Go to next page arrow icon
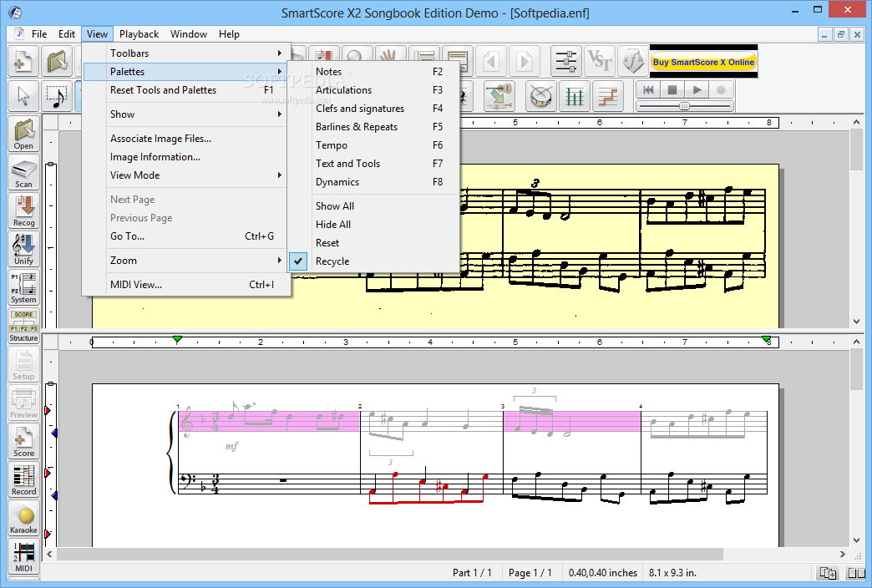The image size is (872, 588). coord(524,61)
